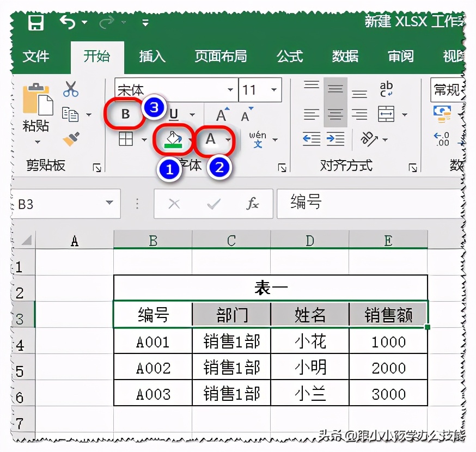Switch to the 插入 ribbon tab
The image size is (476, 452).
point(151,57)
